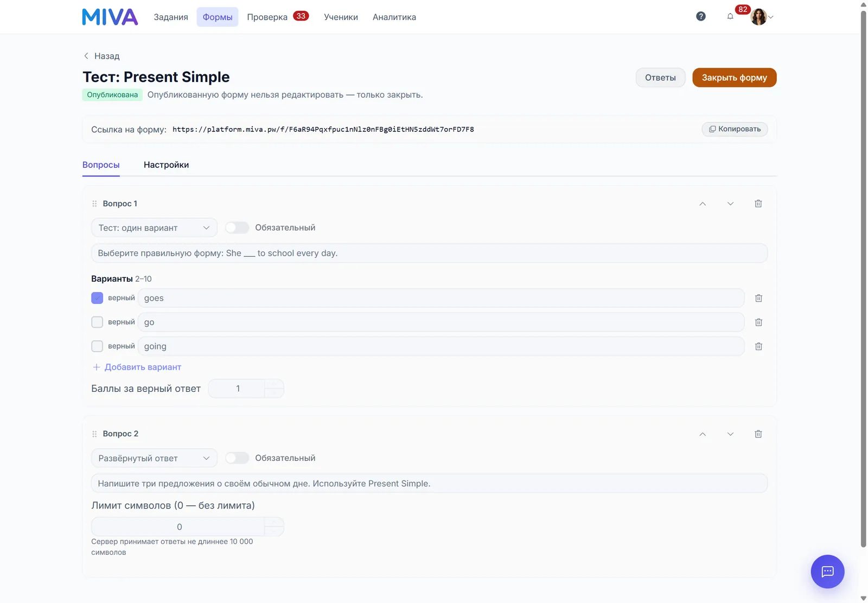Viewport: 868px width, 603px height.
Task: Open the 'Развёрнутый ответ' type dropdown
Action: click(x=154, y=458)
